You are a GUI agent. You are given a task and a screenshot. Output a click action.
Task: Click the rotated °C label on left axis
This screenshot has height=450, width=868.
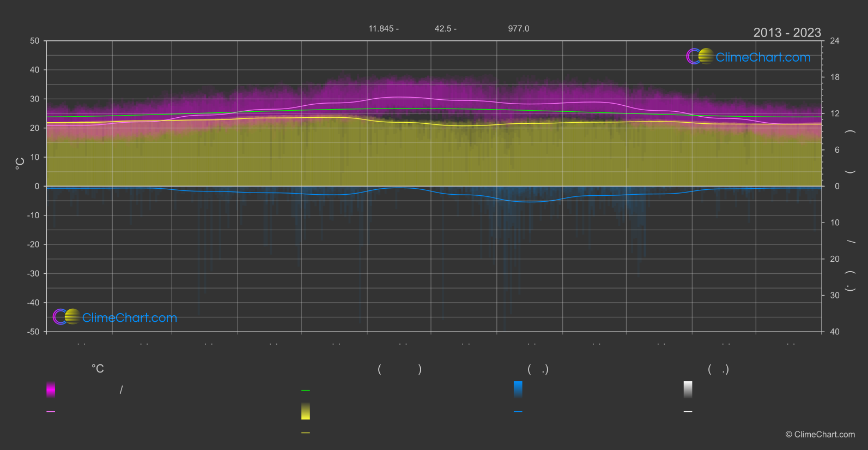tap(20, 164)
